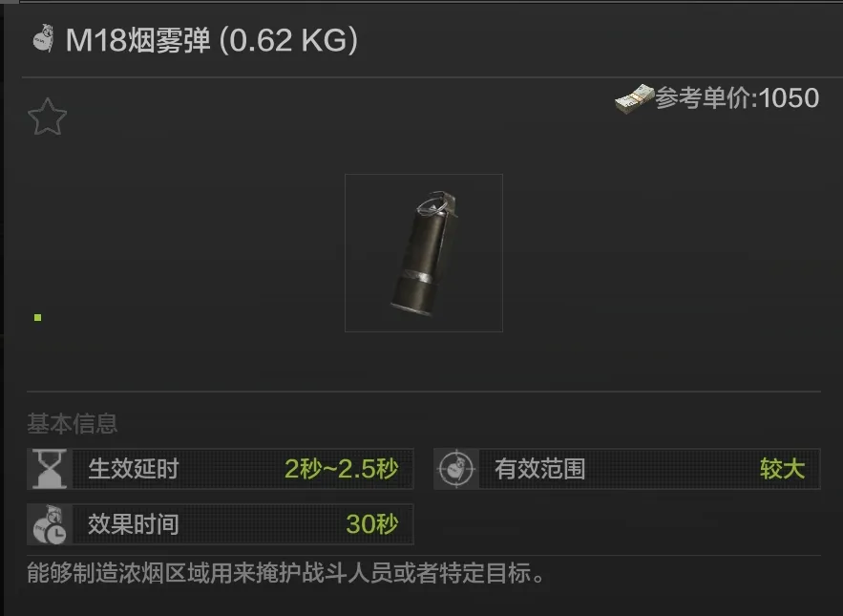This screenshot has height=616, width=843.
Task: Click the 参考单价:1050 price label
Action: click(737, 98)
